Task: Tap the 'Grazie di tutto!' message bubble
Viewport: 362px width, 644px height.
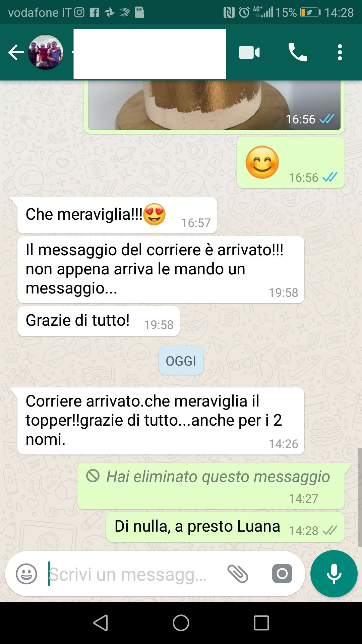Action: (99, 321)
